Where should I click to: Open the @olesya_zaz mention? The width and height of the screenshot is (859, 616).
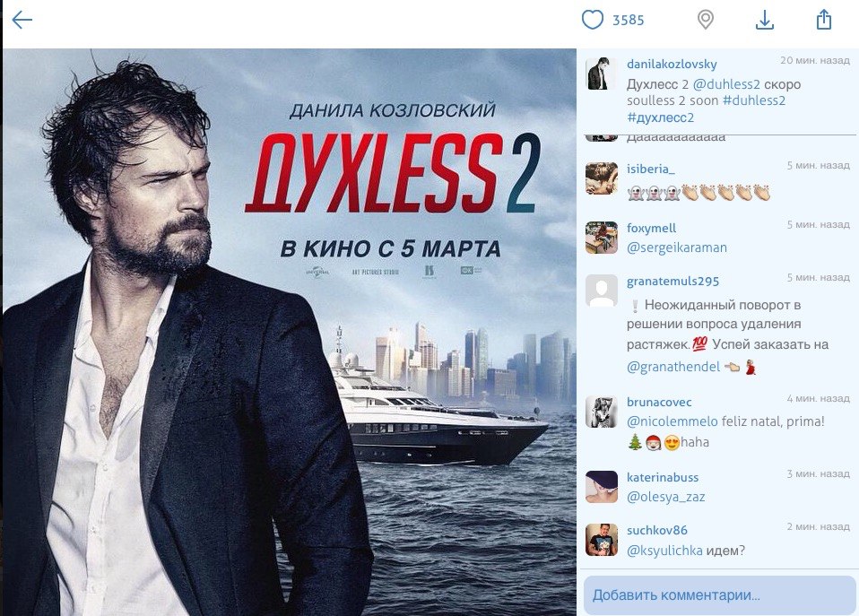(x=665, y=497)
